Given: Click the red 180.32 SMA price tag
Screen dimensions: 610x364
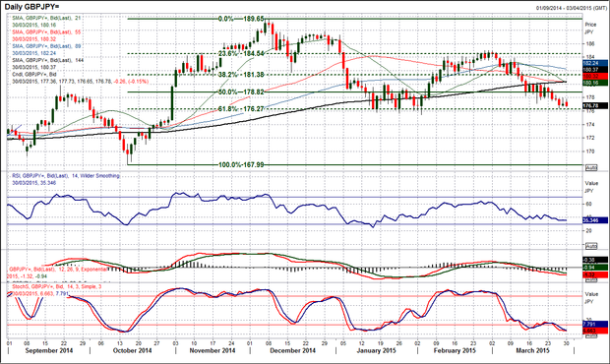Looking at the screenshot, I should 595,76.
